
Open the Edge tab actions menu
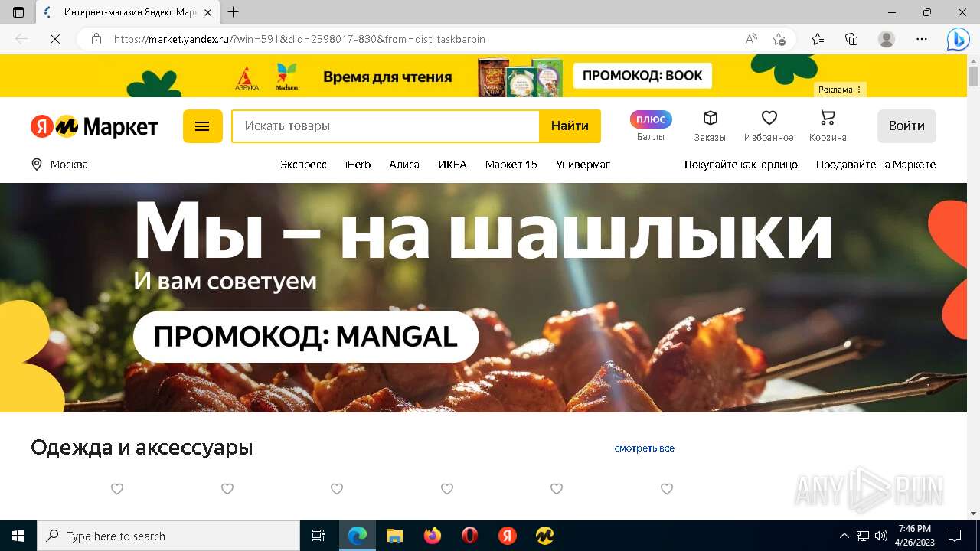18,12
